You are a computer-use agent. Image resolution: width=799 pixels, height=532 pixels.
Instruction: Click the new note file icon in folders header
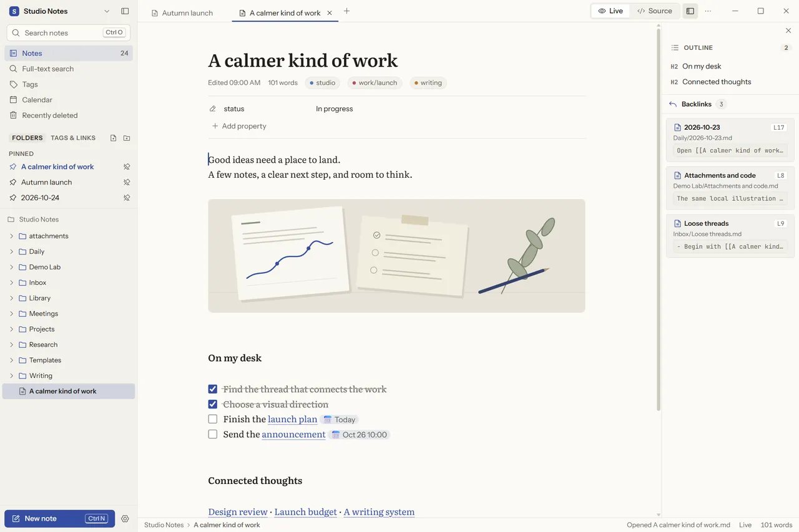(x=113, y=138)
